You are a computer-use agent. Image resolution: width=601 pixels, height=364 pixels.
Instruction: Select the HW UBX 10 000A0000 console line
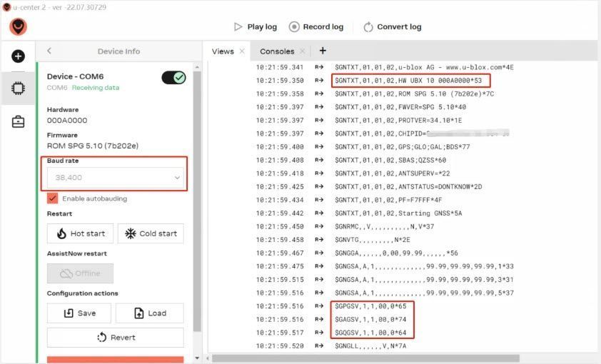click(x=408, y=81)
